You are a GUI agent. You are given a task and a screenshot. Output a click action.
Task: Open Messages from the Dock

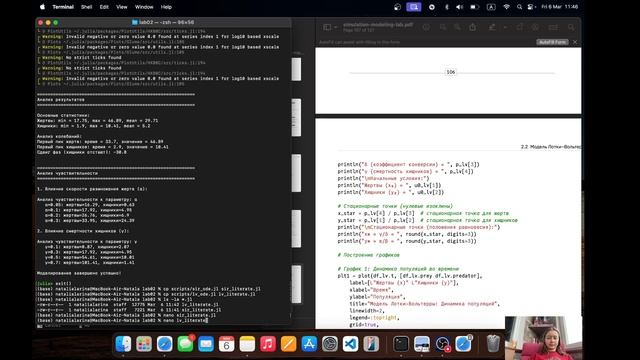[x=185, y=344]
